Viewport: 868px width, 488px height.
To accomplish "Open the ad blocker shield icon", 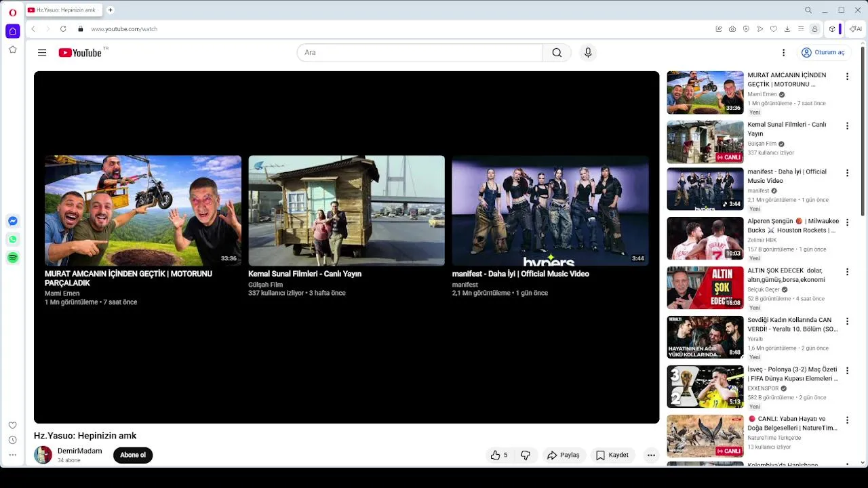I will [x=746, y=29].
